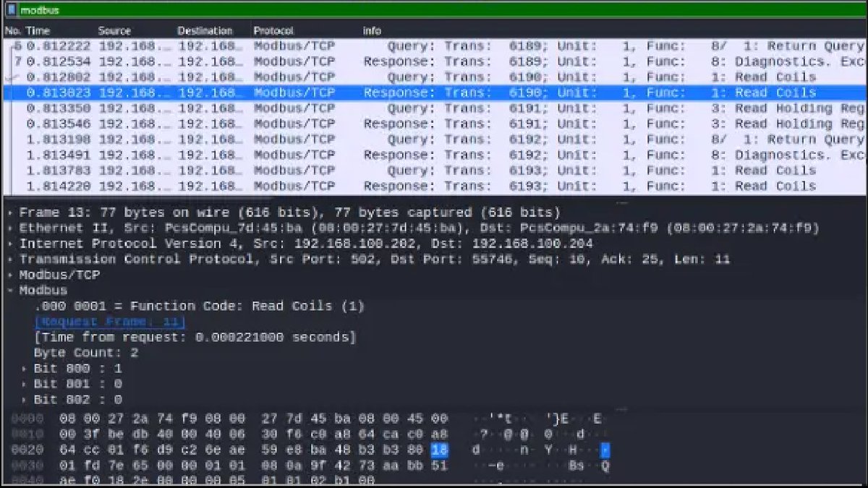868x488 pixels.
Task: Sort by the No. column header
Action: [12, 31]
